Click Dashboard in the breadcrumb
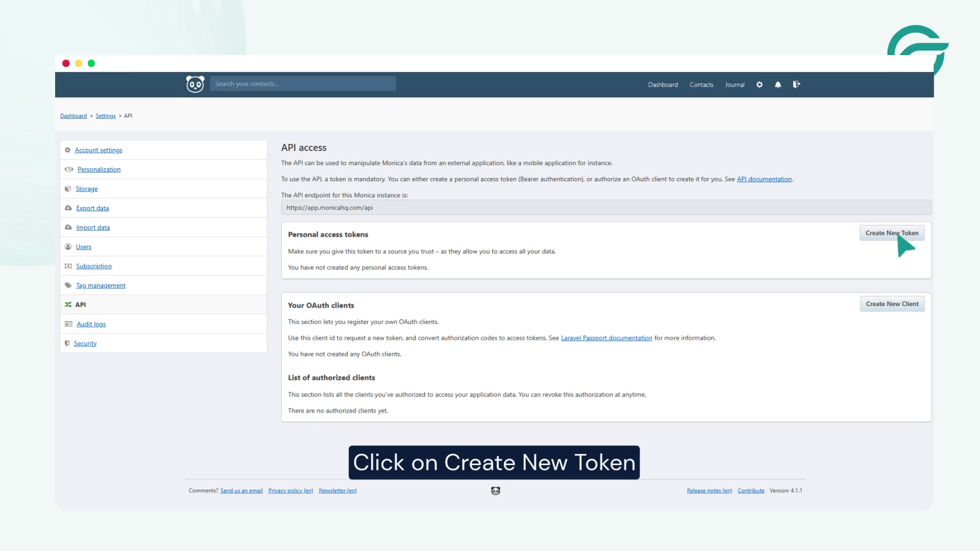This screenshot has width=980, height=551. tap(73, 116)
